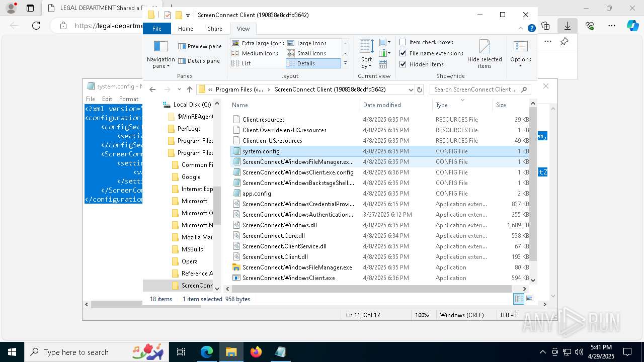Go back in File Explorer
644x362 pixels.
152,89
